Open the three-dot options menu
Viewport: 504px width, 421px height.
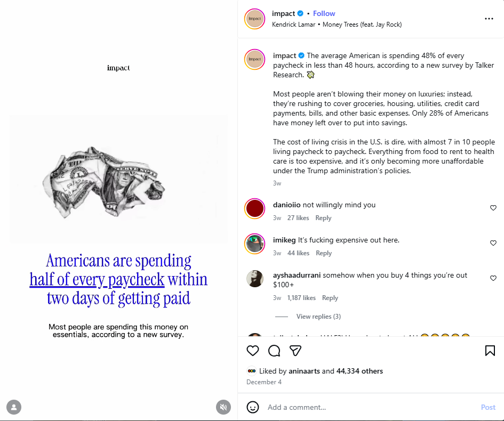point(489,18)
